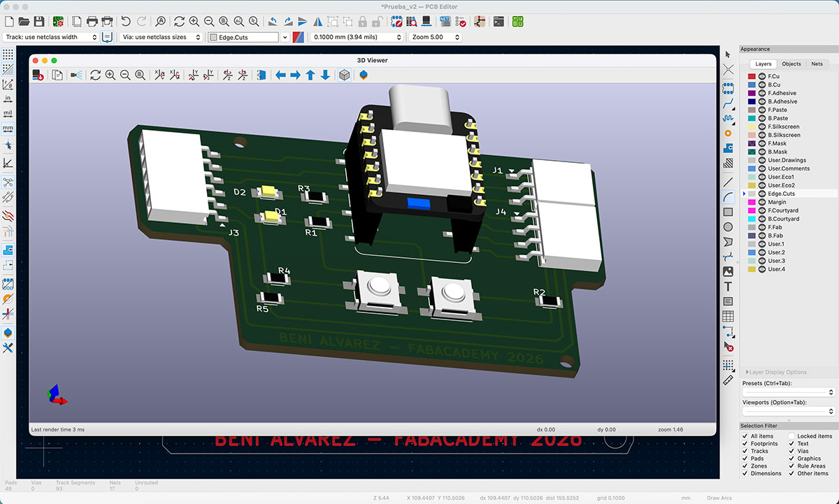Screen dimensions: 839x504
Task: Refresh the PCB Editor canvas view
Action: pyautogui.click(x=179, y=22)
